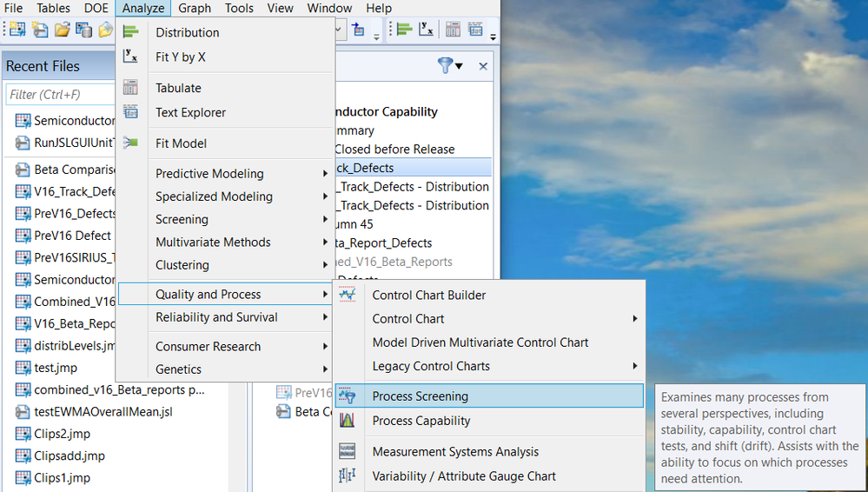Open the filter funnel dropdown arrow
This screenshot has width=868, height=492.
pyautogui.click(x=459, y=67)
